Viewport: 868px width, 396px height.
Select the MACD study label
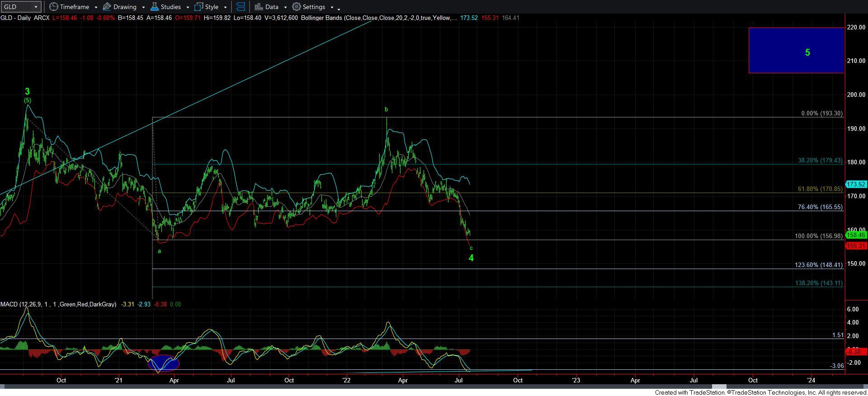point(58,304)
